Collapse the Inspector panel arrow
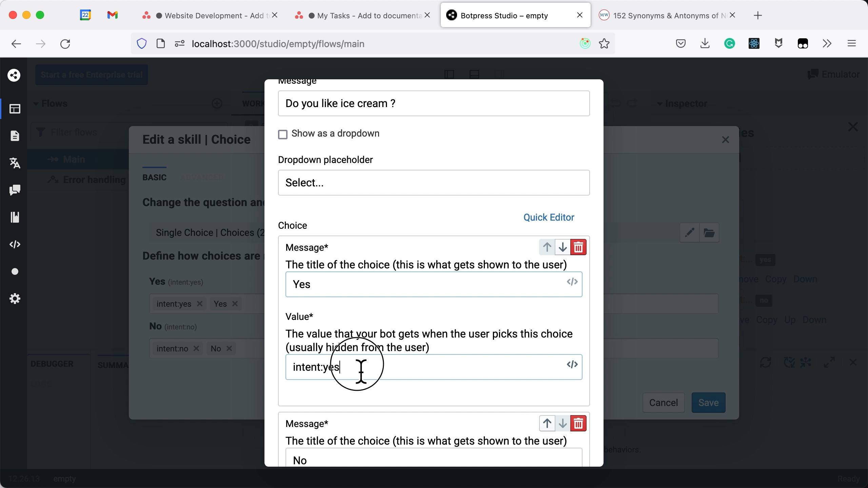 click(x=659, y=104)
